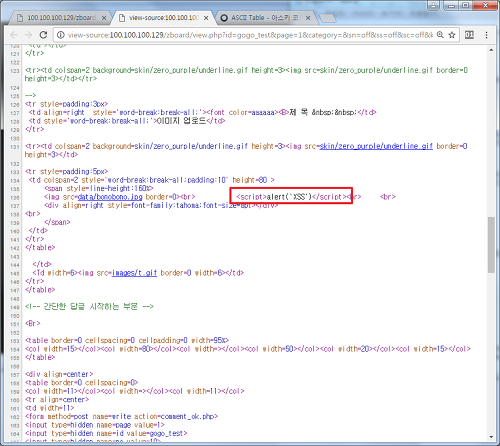Select the 이미지 업로드 text on line 128

coord(181,121)
